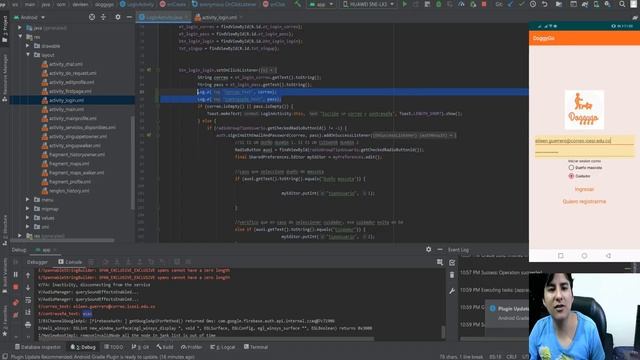Click the emulator home circle button
Screen dimensions: 640x360
(584, 256)
